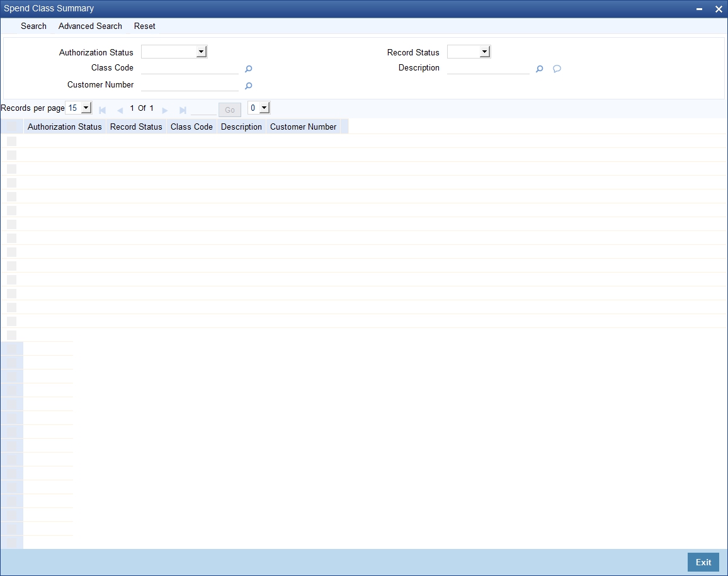728x576 pixels.
Task: Click the page number input box
Action: click(x=203, y=110)
